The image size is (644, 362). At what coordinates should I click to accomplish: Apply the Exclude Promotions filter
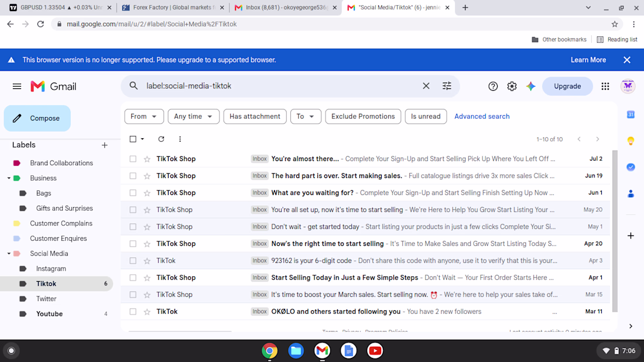[363, 117]
